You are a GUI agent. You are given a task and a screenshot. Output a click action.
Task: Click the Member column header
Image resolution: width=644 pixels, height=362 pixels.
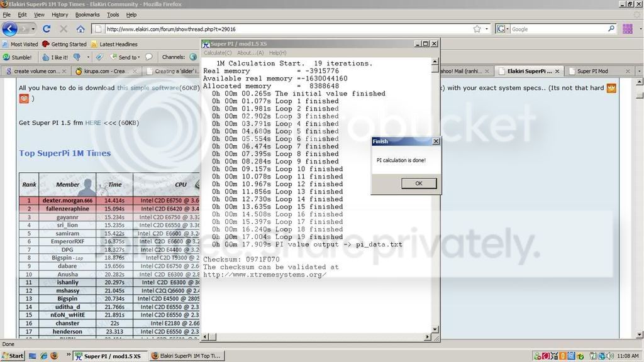point(67,185)
